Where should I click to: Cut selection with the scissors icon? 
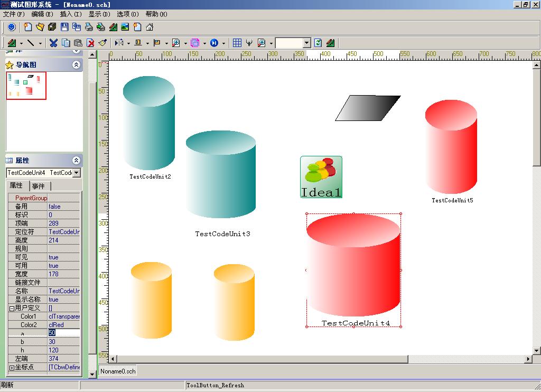(x=53, y=43)
